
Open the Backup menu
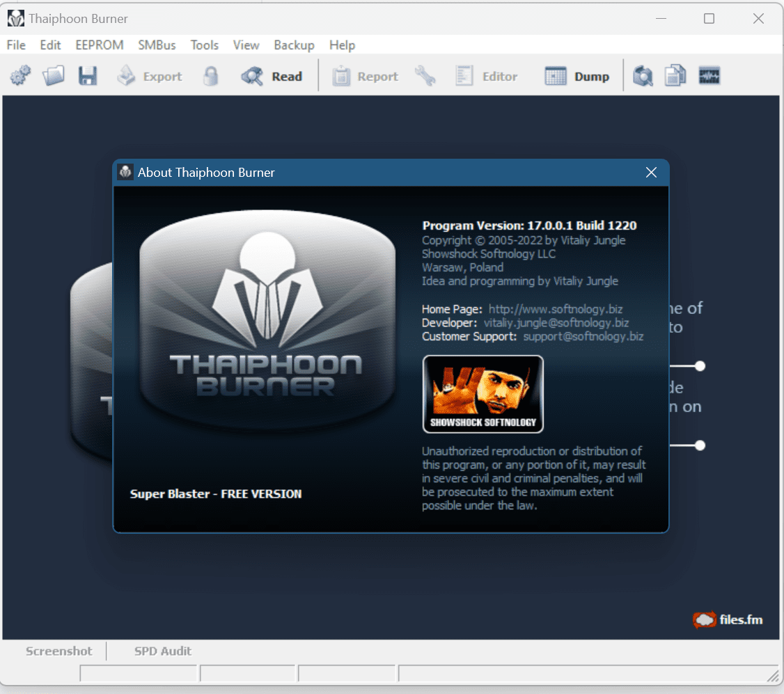tap(294, 45)
